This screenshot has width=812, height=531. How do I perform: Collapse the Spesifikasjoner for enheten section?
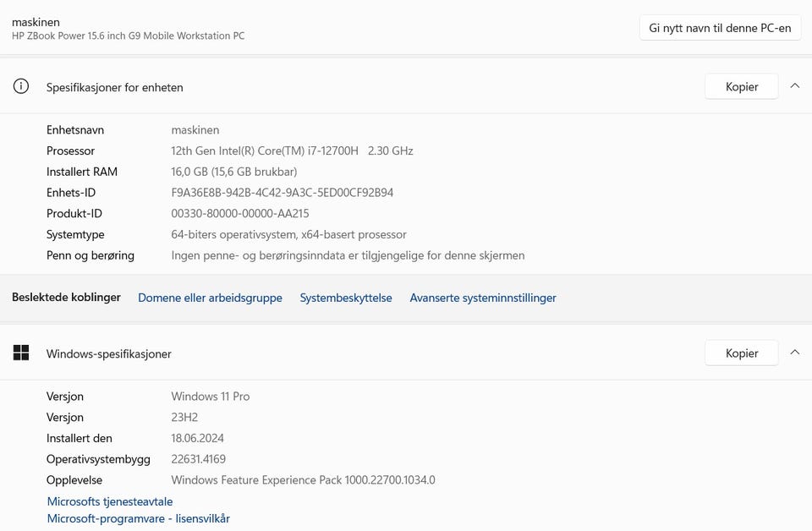pos(794,86)
